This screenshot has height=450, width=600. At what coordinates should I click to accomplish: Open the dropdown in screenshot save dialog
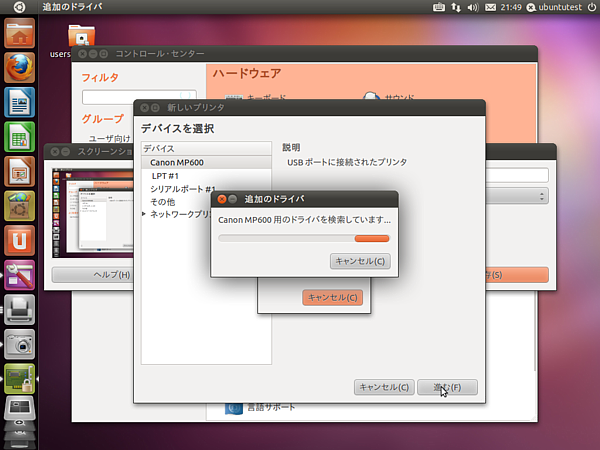point(517,196)
